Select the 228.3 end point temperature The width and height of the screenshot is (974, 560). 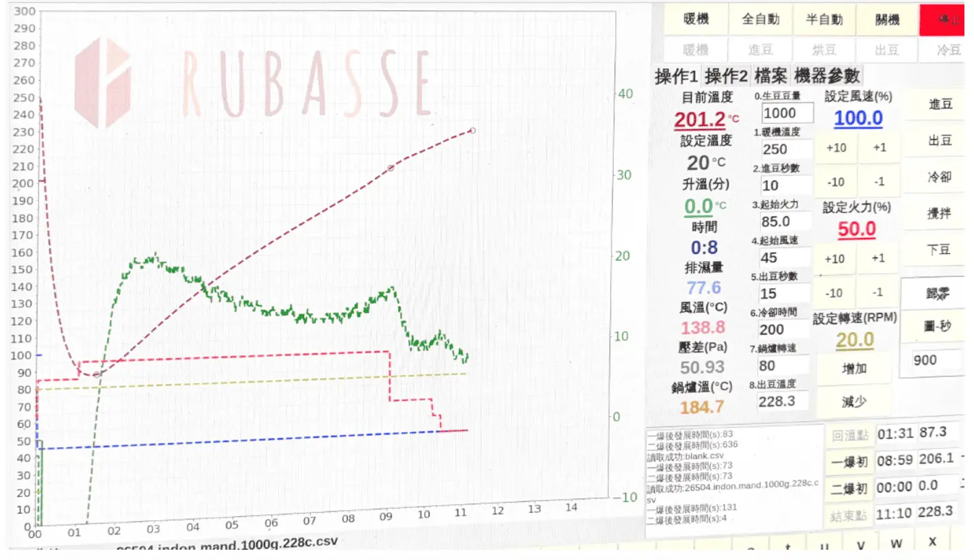click(x=938, y=511)
